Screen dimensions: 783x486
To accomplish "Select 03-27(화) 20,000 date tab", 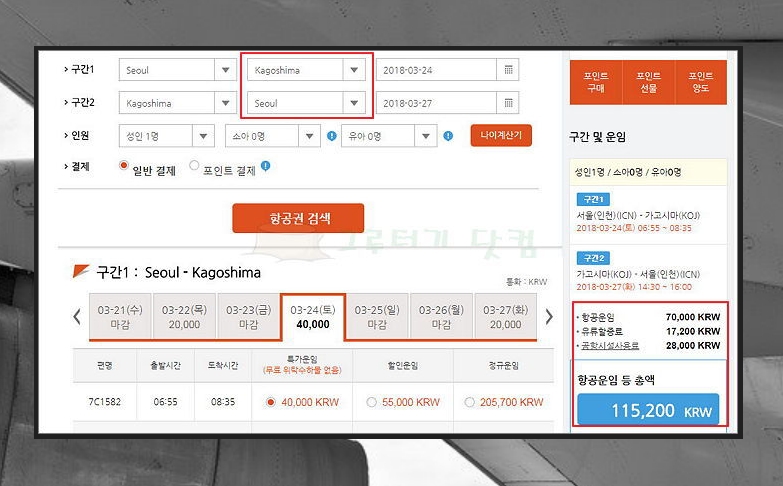I will [x=505, y=317].
